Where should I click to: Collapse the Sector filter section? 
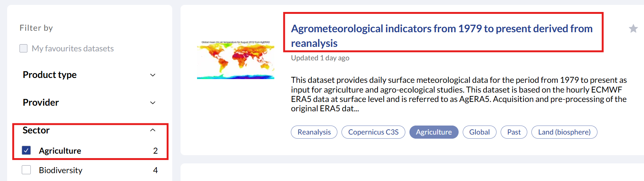pos(36,130)
